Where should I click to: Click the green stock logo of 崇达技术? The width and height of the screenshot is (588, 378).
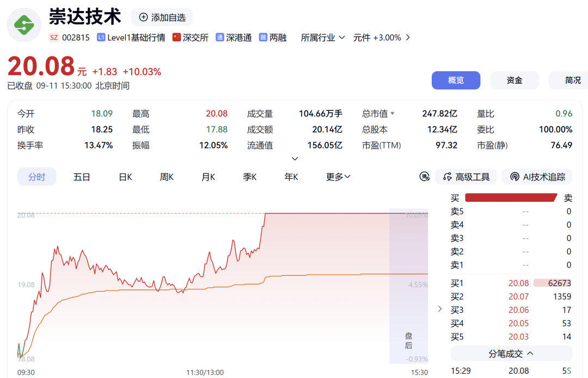[x=24, y=25]
